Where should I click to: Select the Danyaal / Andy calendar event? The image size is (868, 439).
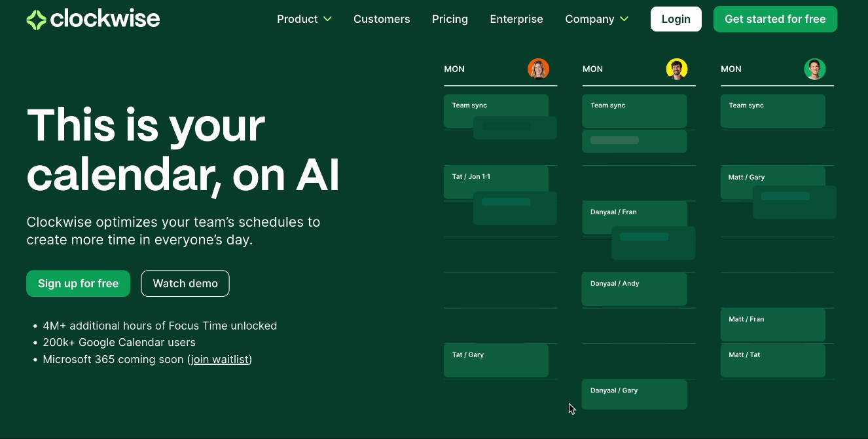point(634,289)
